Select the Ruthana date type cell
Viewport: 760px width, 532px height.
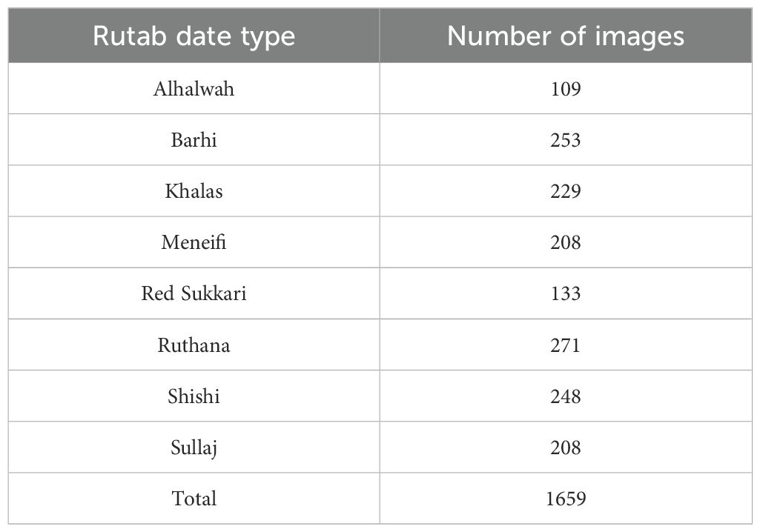coord(194,345)
